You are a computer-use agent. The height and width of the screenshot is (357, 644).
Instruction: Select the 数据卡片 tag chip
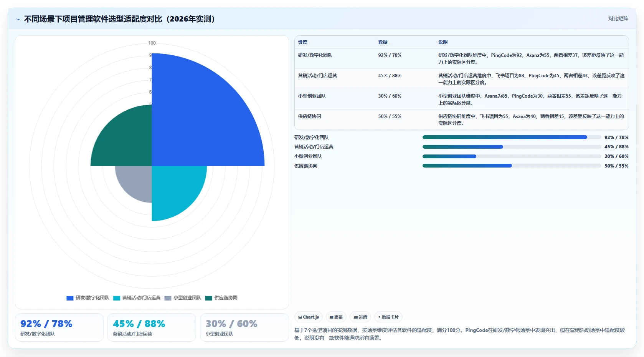click(x=388, y=317)
